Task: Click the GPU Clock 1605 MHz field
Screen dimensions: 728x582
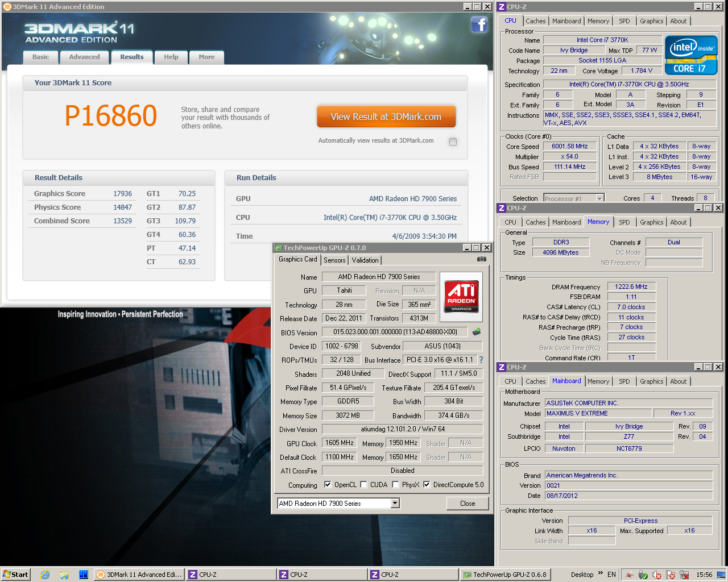Action: coord(339,443)
